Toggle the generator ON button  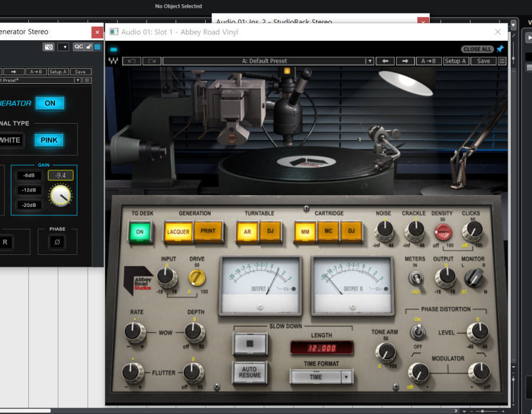point(50,103)
